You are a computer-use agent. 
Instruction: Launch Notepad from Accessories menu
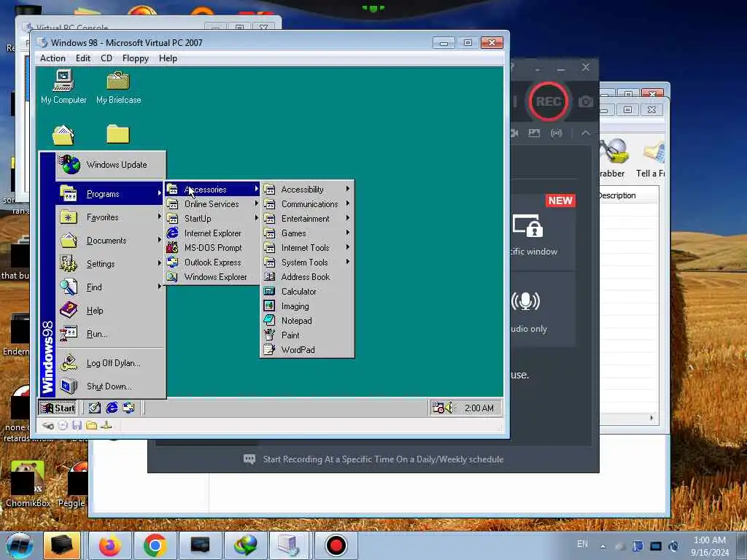(x=307, y=321)
